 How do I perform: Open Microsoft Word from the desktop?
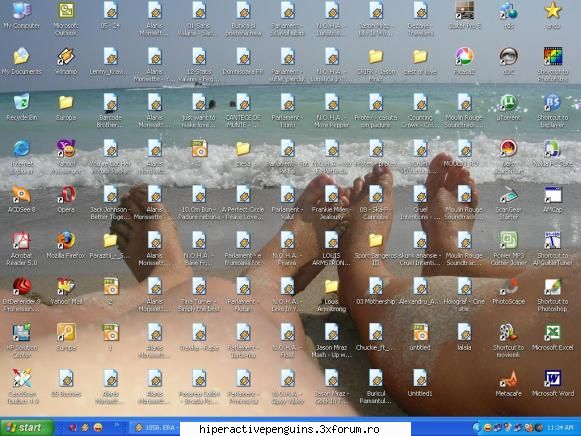pyautogui.click(x=553, y=383)
